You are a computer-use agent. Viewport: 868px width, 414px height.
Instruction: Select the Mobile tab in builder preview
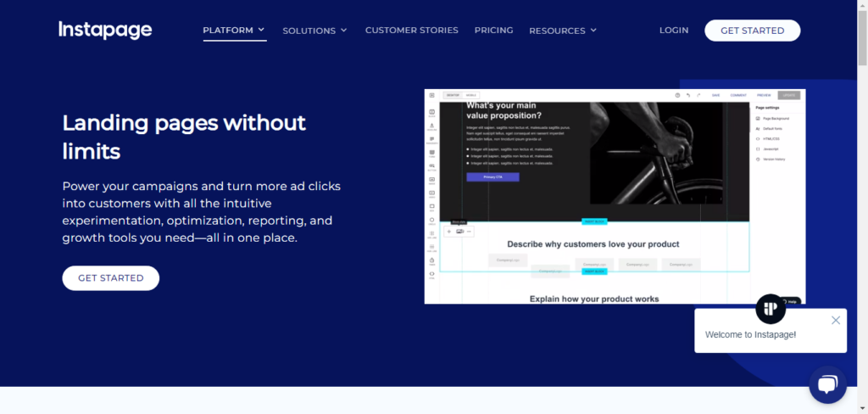point(471,95)
